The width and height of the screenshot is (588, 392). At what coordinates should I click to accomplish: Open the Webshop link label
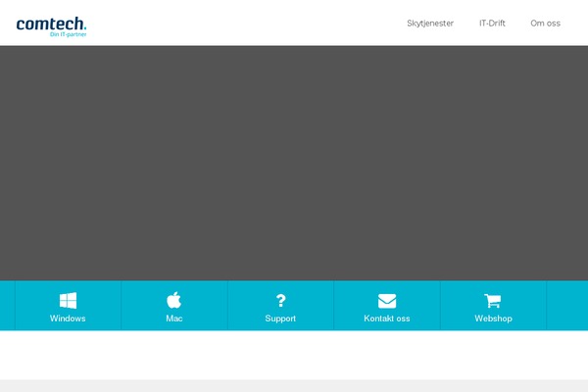(x=493, y=318)
